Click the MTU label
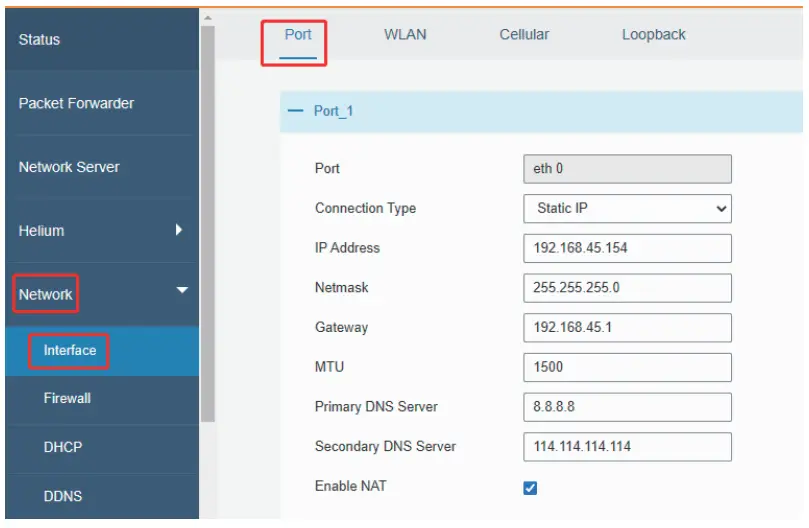 329,367
